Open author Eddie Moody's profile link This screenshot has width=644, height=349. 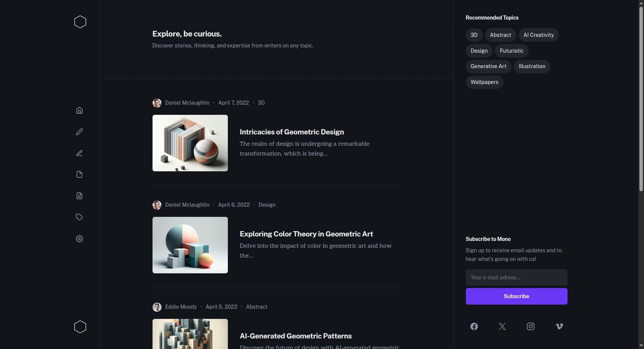(x=181, y=307)
